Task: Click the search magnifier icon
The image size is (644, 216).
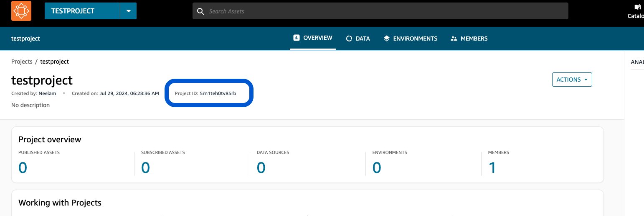Action: click(x=201, y=11)
